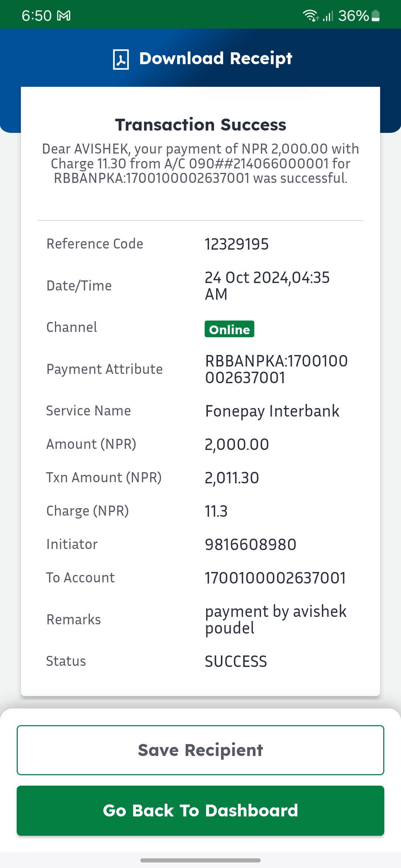This screenshot has height=868, width=401.
Task: Click the Download Receipt header text
Action: (x=216, y=59)
